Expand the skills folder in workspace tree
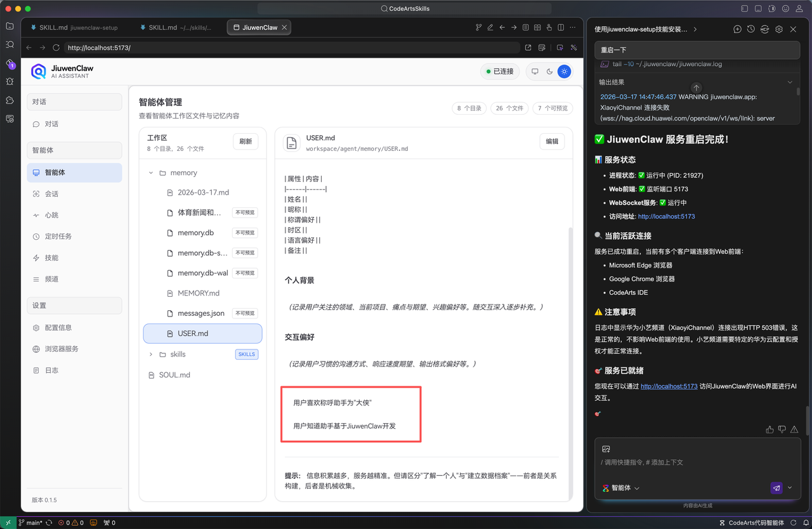 pyautogui.click(x=151, y=354)
